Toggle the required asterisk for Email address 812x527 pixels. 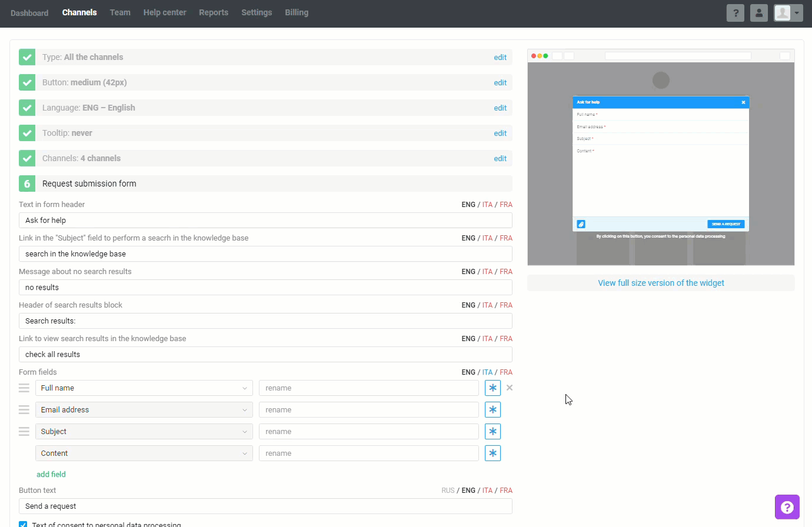492,409
